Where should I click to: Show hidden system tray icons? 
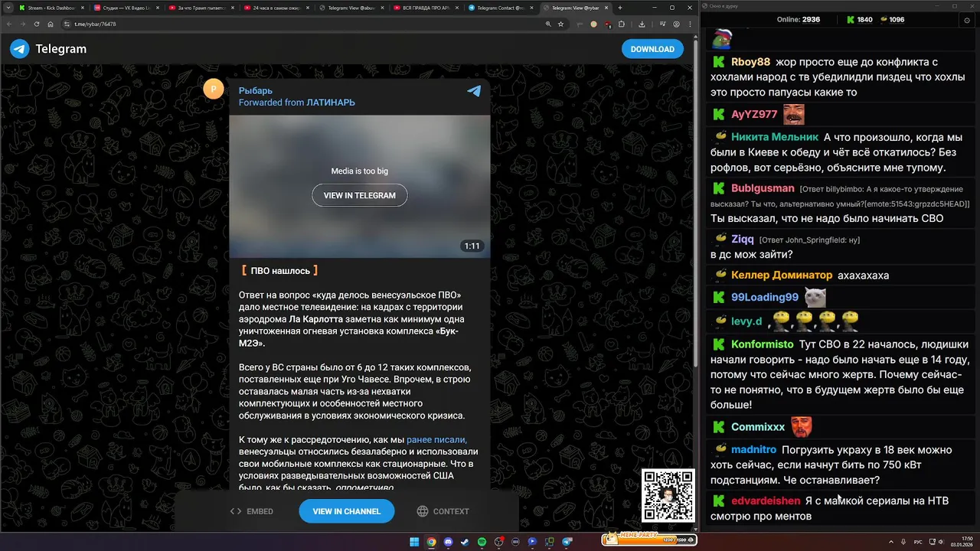(890, 542)
